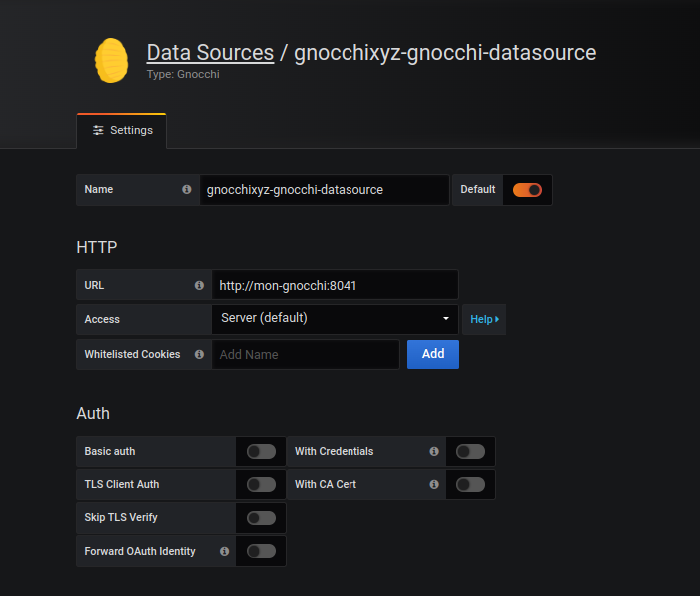Click the URL field with http://mon-gnocchi:8041
700x596 pixels.
335,285
